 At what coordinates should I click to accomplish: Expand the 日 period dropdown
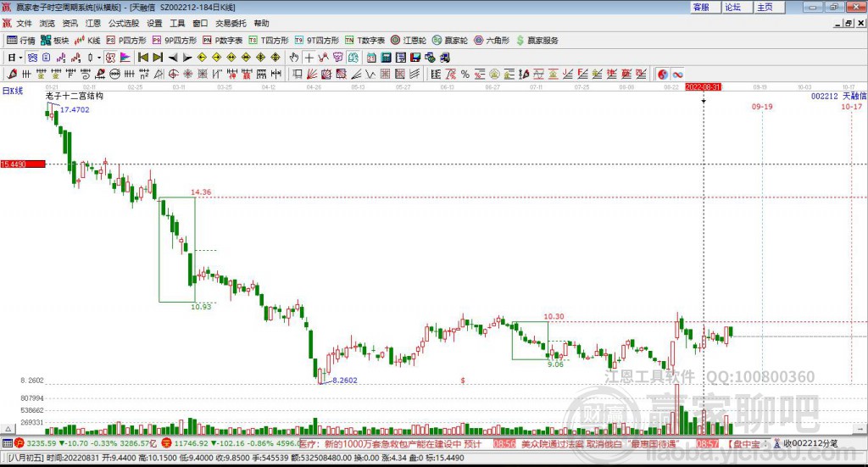coord(20,58)
